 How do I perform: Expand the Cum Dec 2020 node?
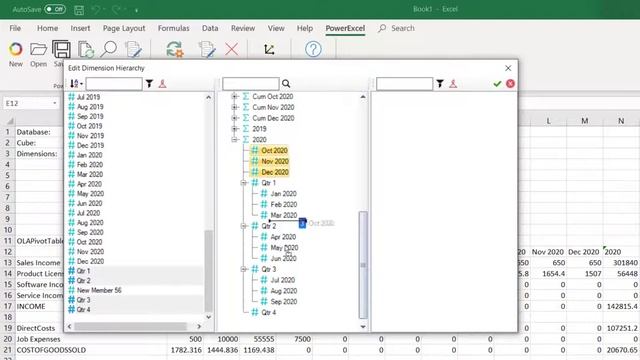coord(235,118)
